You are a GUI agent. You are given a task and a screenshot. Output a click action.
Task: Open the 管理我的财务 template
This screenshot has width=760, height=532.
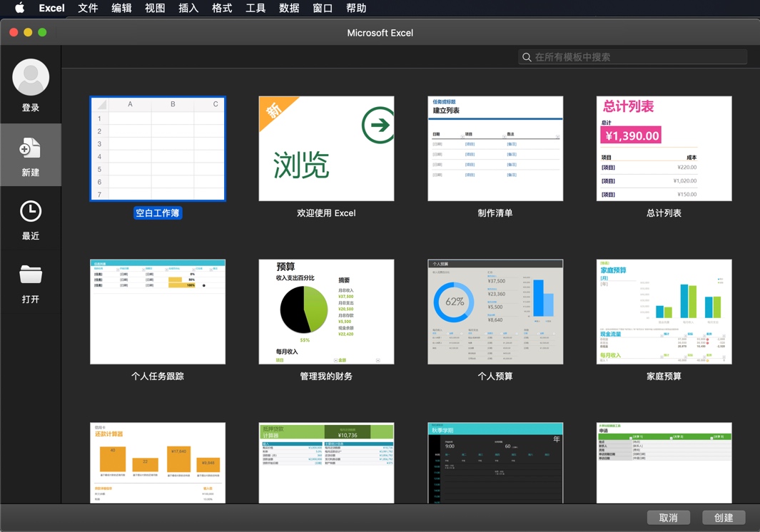326,312
